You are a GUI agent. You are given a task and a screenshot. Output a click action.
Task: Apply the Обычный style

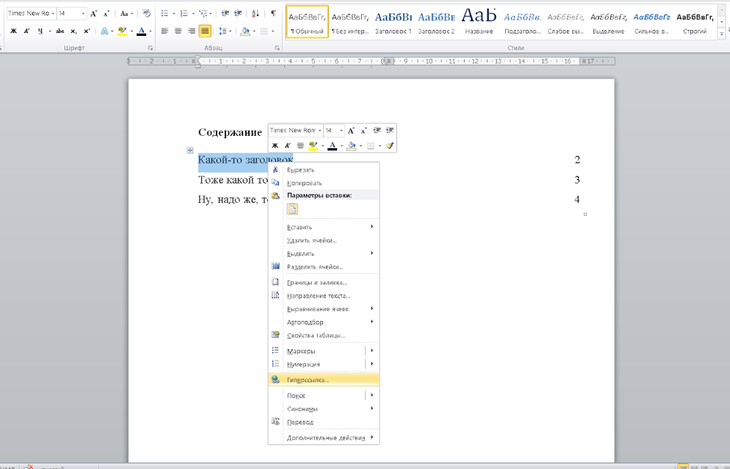(x=307, y=22)
